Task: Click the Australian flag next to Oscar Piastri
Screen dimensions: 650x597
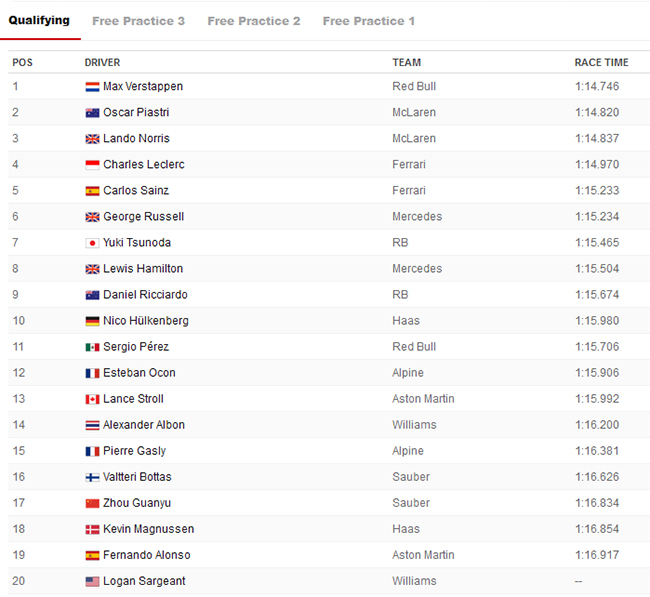Action: point(92,113)
